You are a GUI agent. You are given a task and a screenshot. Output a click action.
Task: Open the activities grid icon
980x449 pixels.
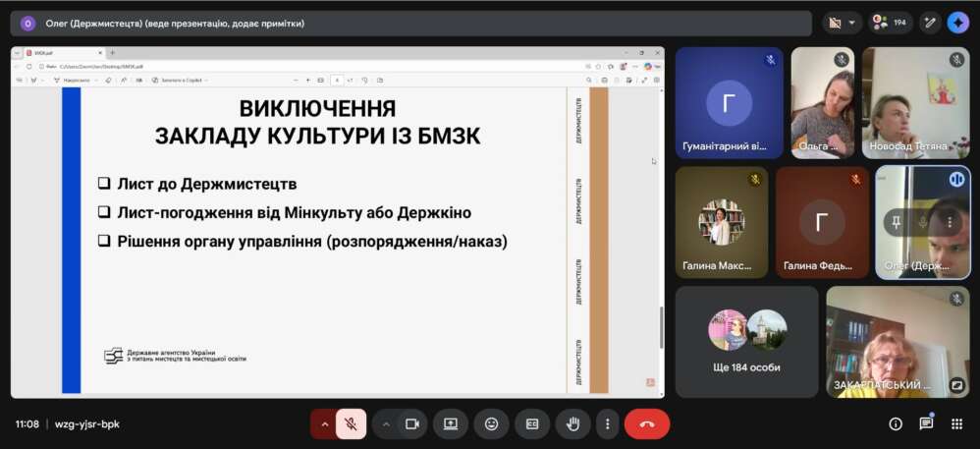pyautogui.click(x=956, y=423)
